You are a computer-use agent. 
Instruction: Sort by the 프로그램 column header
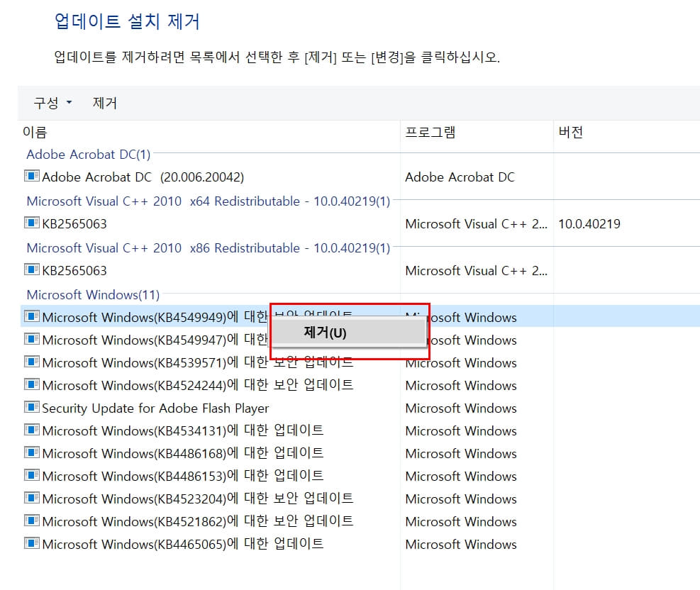[430, 132]
